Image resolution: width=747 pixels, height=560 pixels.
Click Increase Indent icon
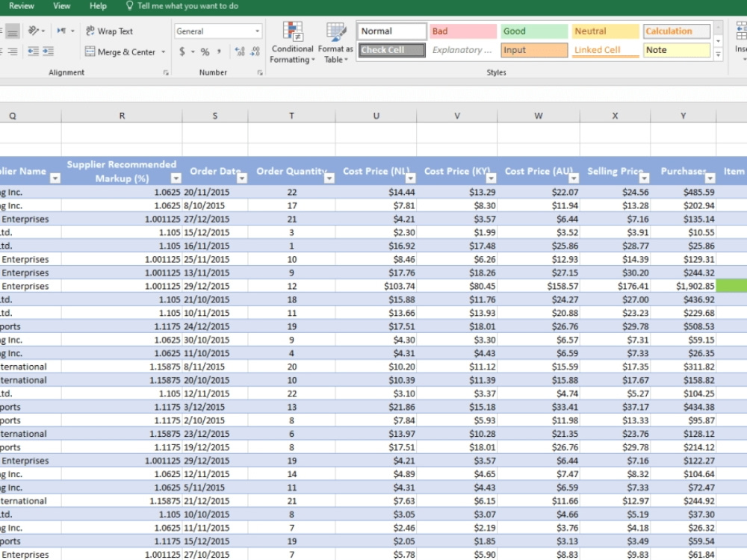click(x=48, y=52)
